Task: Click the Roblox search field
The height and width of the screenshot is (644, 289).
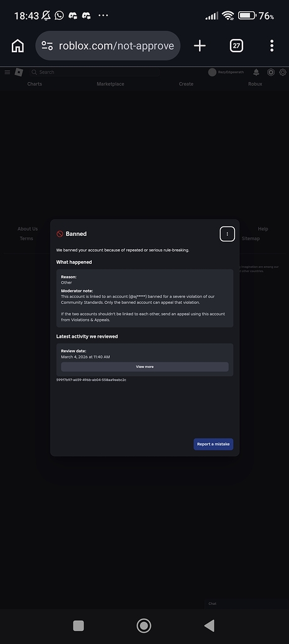Action: (94, 72)
